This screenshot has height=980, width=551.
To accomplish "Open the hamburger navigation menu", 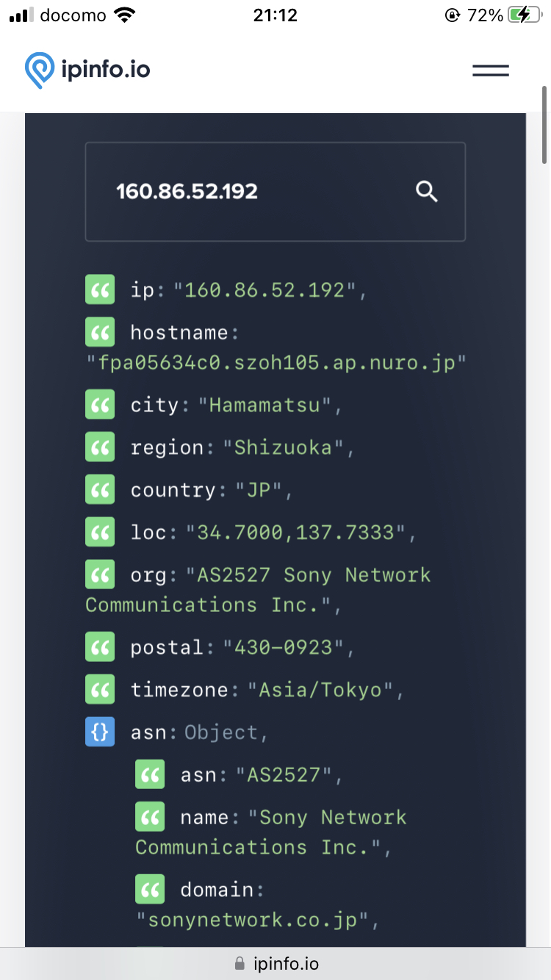I will (x=490, y=71).
